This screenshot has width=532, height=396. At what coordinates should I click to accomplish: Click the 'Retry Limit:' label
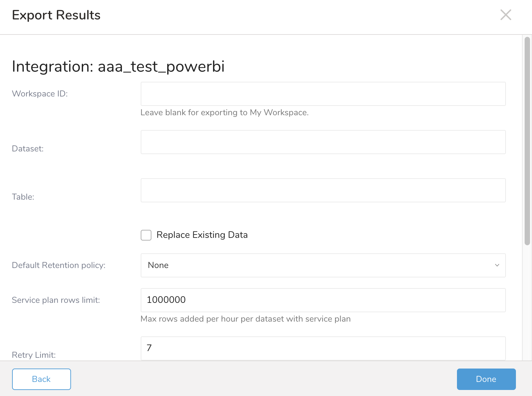tap(34, 355)
